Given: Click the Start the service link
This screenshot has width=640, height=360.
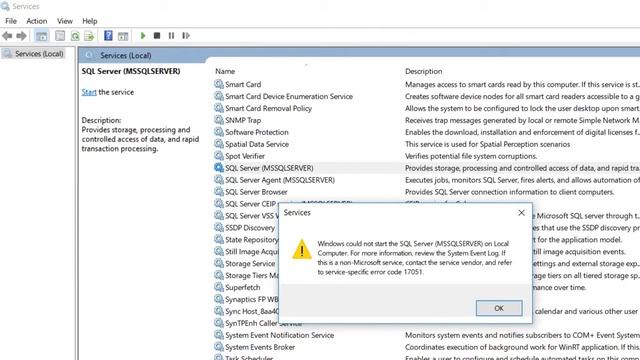Looking at the screenshot, I should tap(89, 92).
